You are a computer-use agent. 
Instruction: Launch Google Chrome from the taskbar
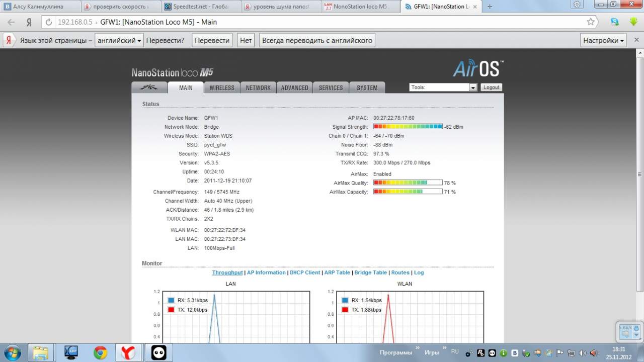click(x=100, y=352)
